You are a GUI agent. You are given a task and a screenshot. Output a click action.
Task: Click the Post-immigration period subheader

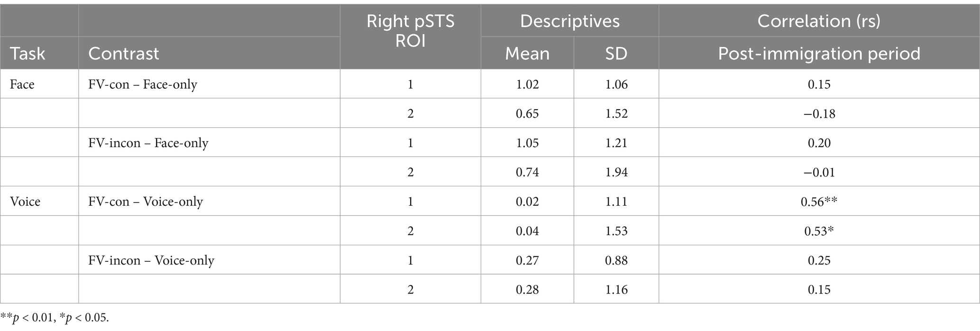click(819, 54)
